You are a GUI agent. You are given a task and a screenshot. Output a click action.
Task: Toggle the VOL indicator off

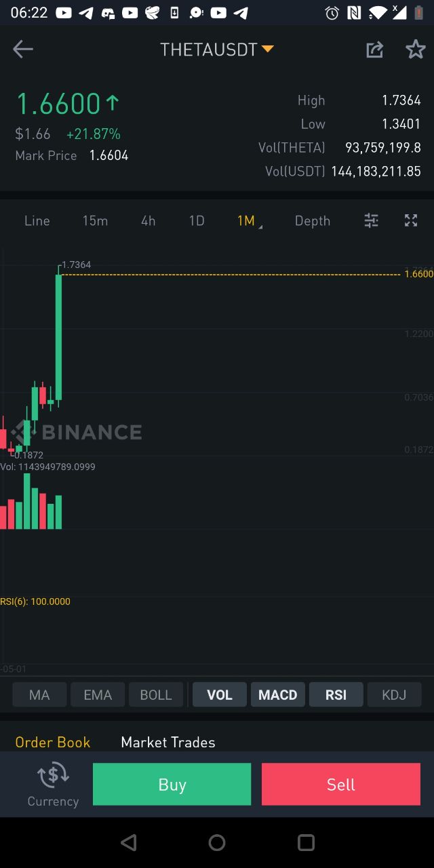point(220,695)
